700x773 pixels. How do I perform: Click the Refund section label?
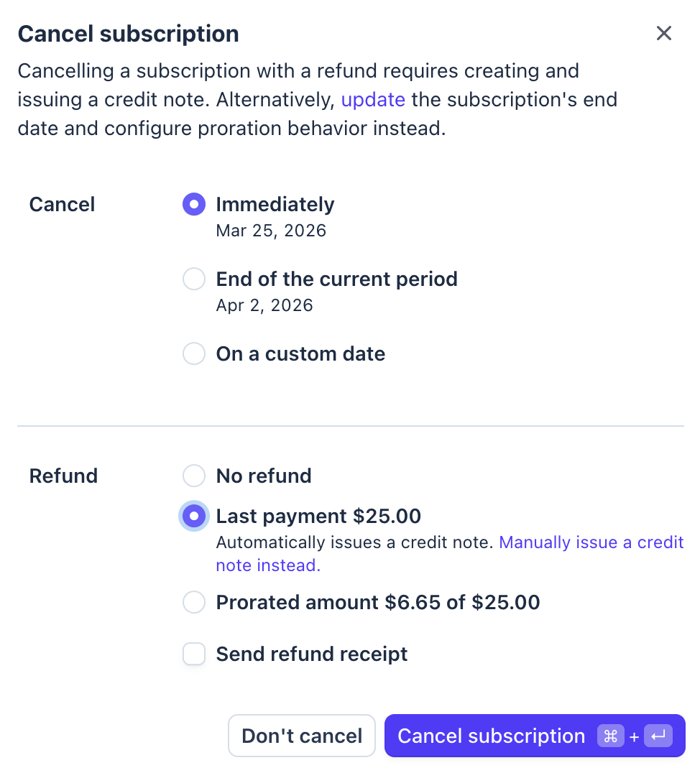click(63, 476)
